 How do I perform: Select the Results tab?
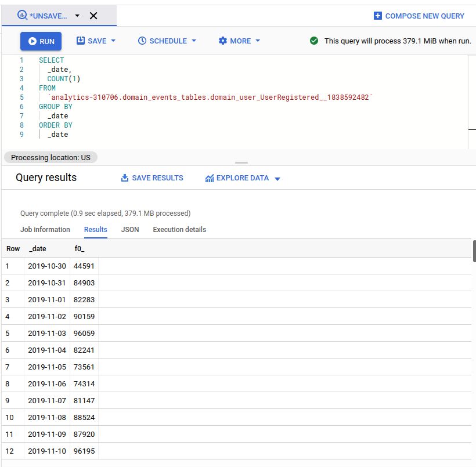pyautogui.click(x=96, y=230)
